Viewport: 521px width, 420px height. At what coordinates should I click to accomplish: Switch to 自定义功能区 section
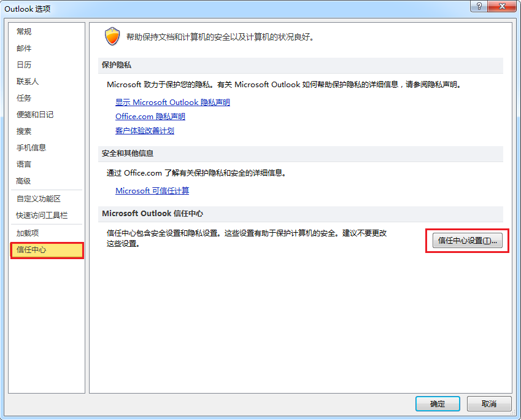(39, 199)
